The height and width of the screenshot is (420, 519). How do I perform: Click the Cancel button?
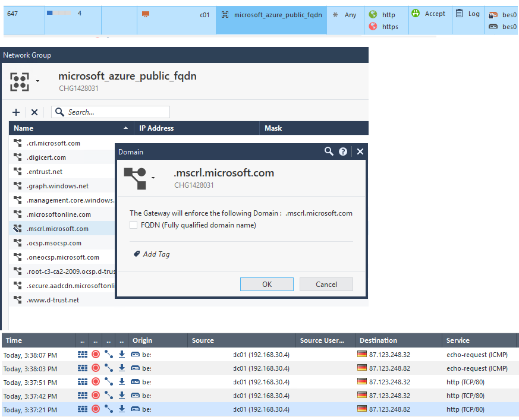[326, 284]
